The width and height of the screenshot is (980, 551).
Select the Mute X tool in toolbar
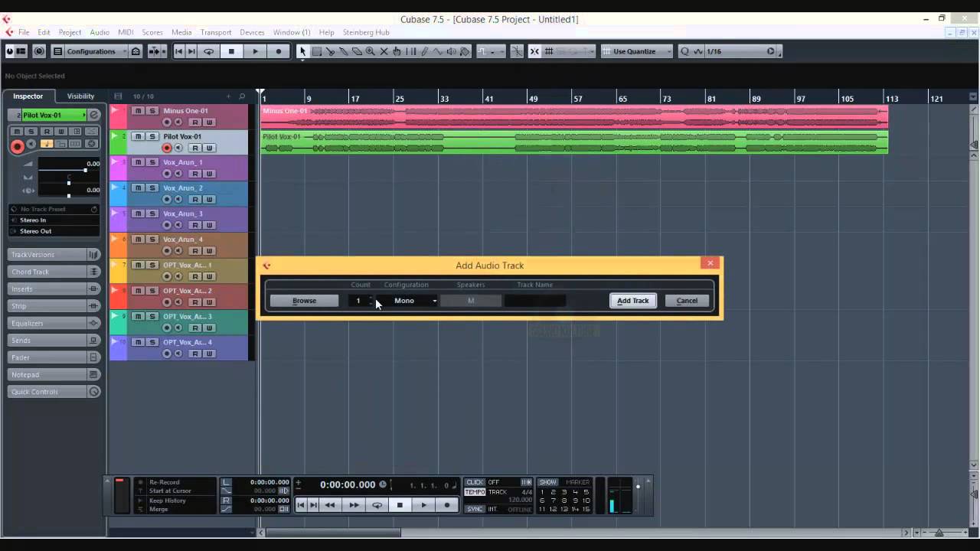[x=384, y=51]
